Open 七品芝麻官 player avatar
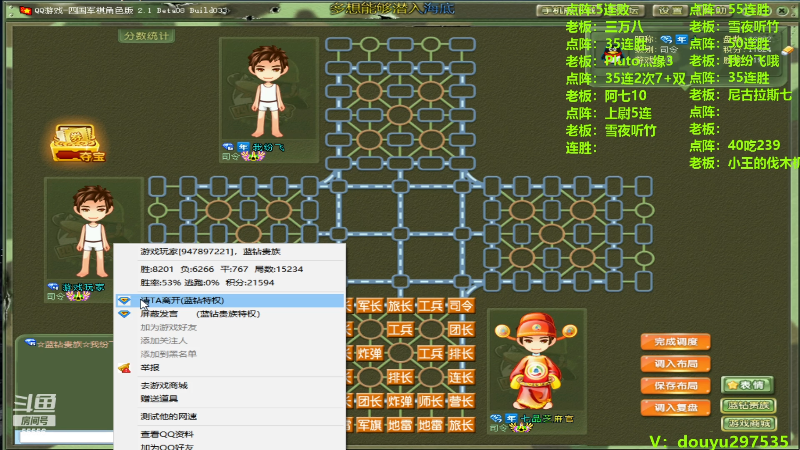This screenshot has height=450, width=800. pos(536,361)
